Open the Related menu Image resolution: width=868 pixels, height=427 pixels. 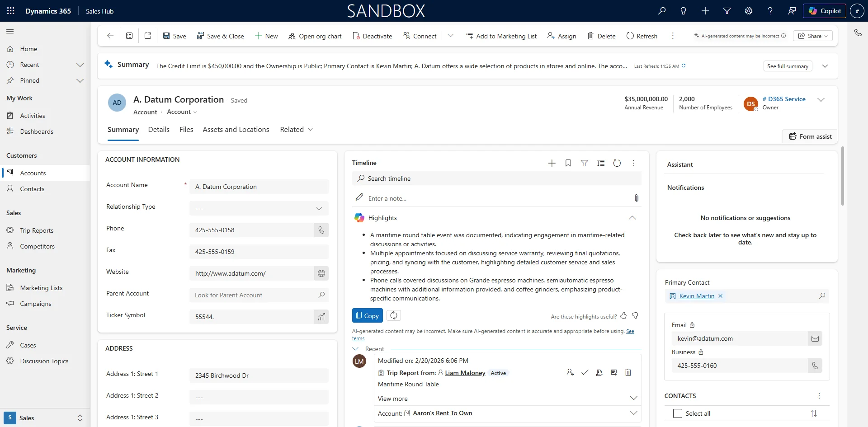pos(296,130)
